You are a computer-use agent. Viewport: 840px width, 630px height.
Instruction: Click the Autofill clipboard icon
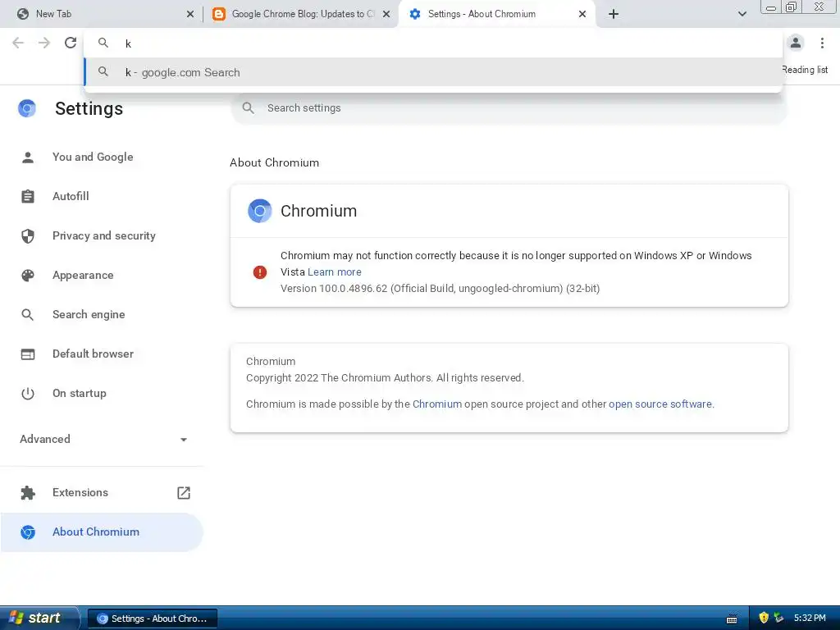(28, 196)
